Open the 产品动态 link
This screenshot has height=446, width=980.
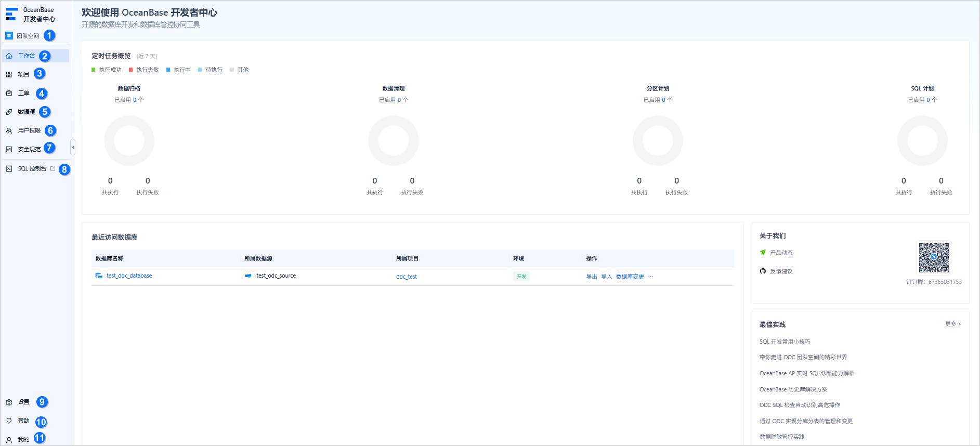click(x=781, y=253)
